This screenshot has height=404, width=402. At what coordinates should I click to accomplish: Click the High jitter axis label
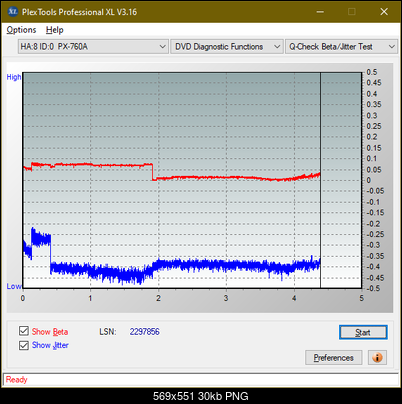(x=14, y=77)
